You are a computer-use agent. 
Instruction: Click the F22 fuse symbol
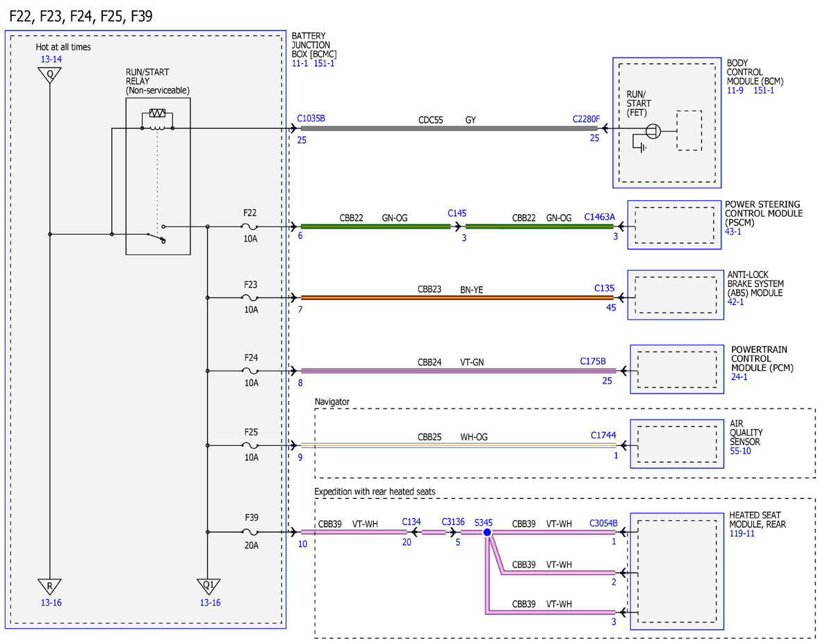coord(250,226)
